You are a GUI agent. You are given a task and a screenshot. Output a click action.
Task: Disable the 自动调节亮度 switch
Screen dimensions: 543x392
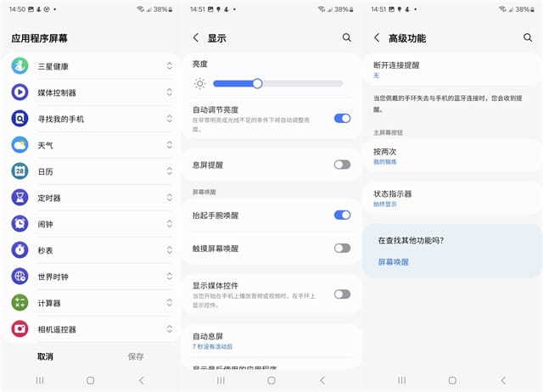click(342, 118)
